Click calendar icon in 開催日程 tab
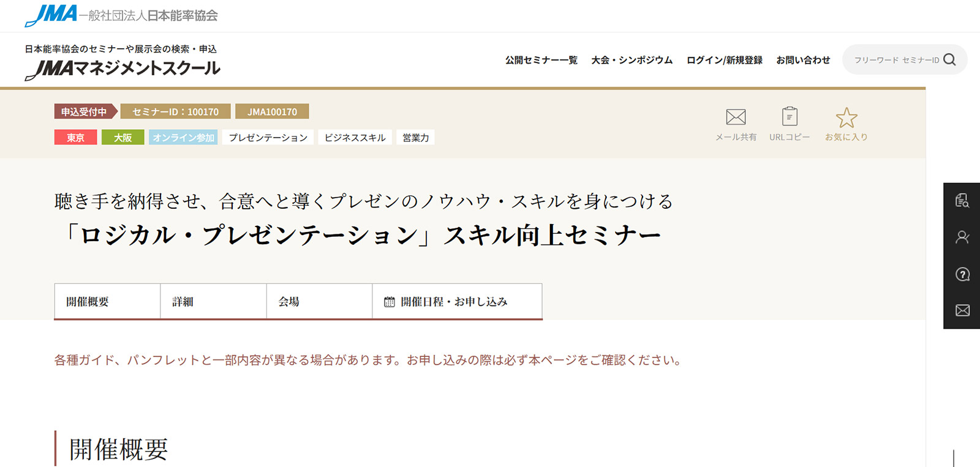Screen dimensions: 980x467 click(x=389, y=302)
